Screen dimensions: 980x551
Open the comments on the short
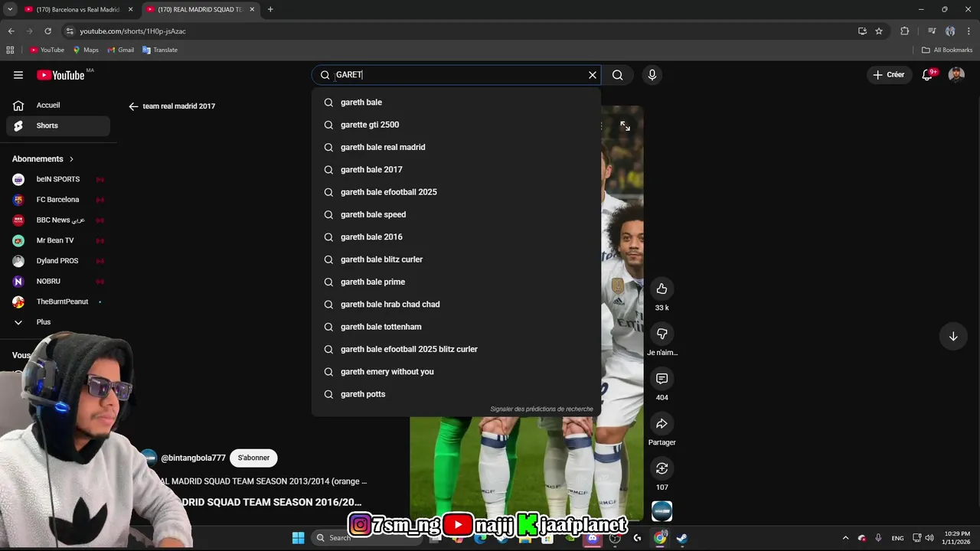pos(661,379)
